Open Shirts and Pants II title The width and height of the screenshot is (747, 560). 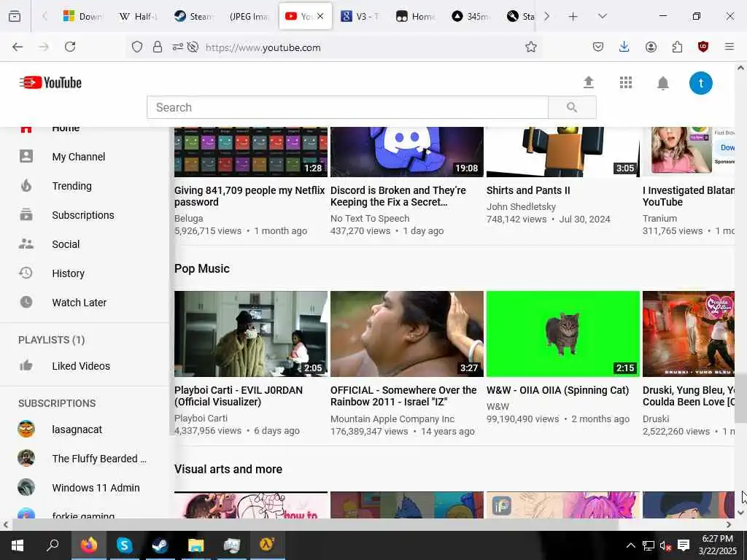pyautogui.click(x=528, y=190)
